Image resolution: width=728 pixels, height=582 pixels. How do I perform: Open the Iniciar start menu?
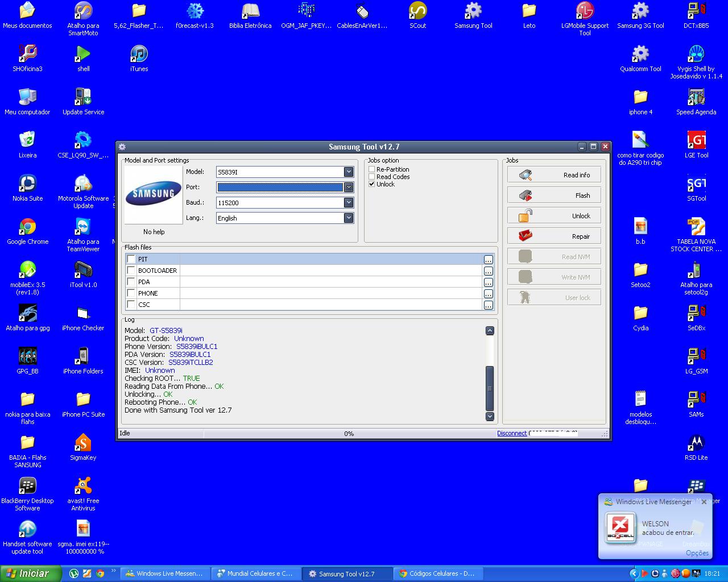[31, 573]
